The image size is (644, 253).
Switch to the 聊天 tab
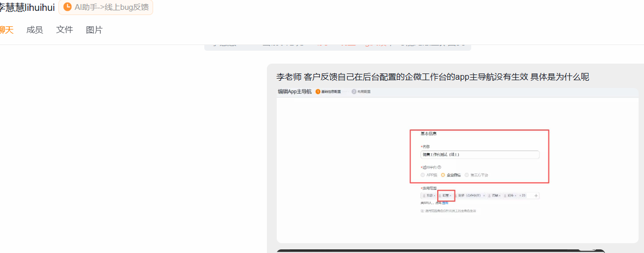tap(6, 30)
